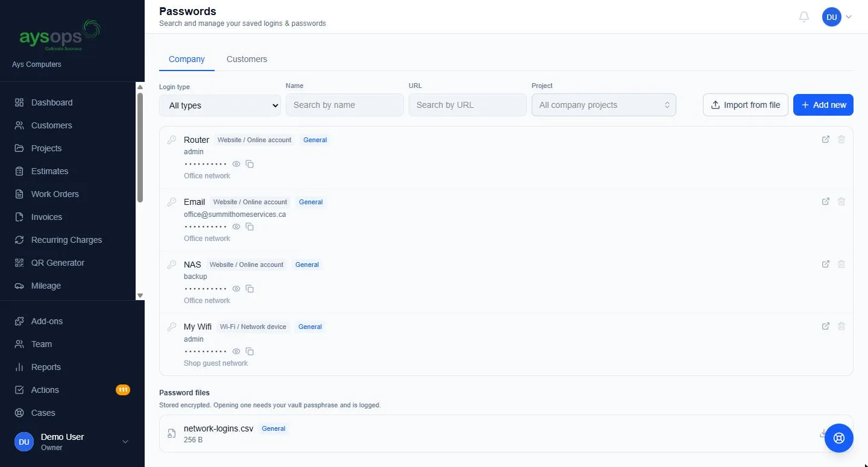868x467 pixels.
Task: Open the Login type dropdown
Action: point(220,105)
